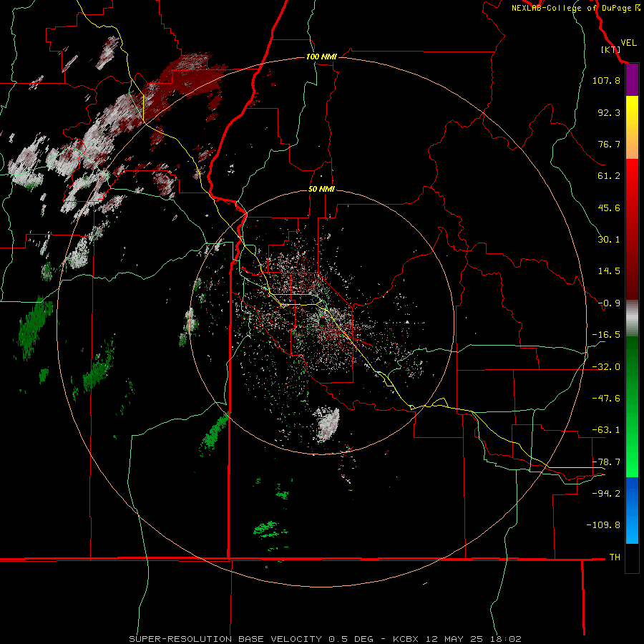644x644 pixels.
Task: Click the blue segment of color bar
Action: tap(632, 510)
